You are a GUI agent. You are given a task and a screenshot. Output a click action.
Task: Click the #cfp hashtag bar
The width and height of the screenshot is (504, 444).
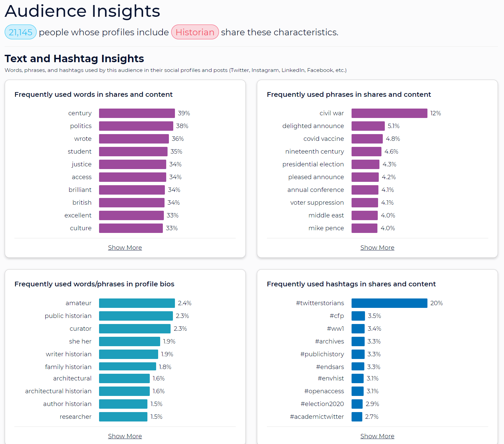(358, 316)
